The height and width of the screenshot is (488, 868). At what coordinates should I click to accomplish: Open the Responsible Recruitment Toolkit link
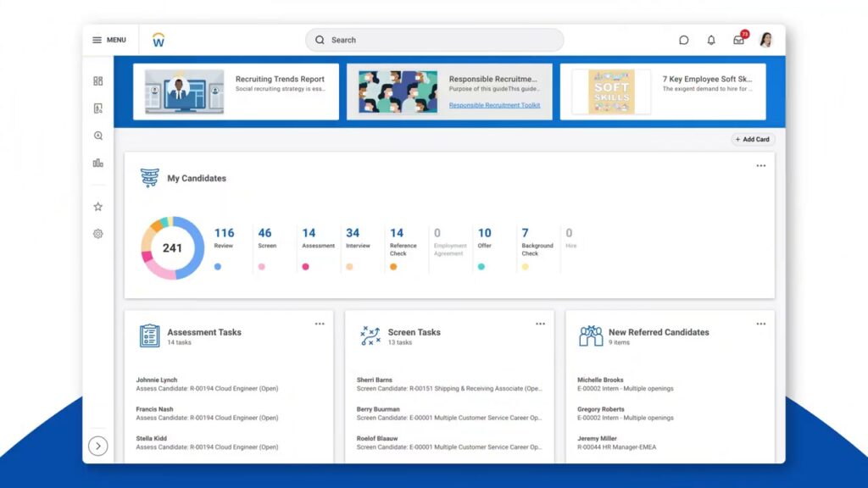[x=494, y=105]
